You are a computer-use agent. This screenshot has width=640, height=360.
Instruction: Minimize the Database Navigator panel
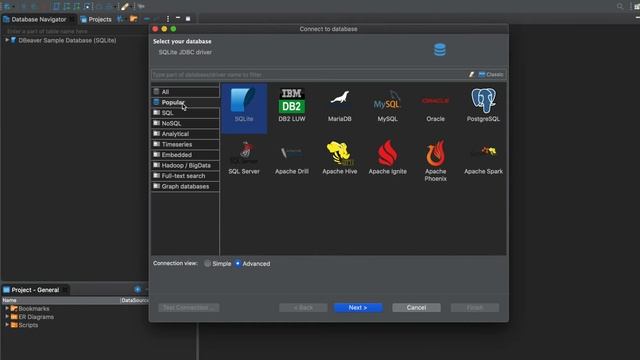pyautogui.click(x=178, y=18)
